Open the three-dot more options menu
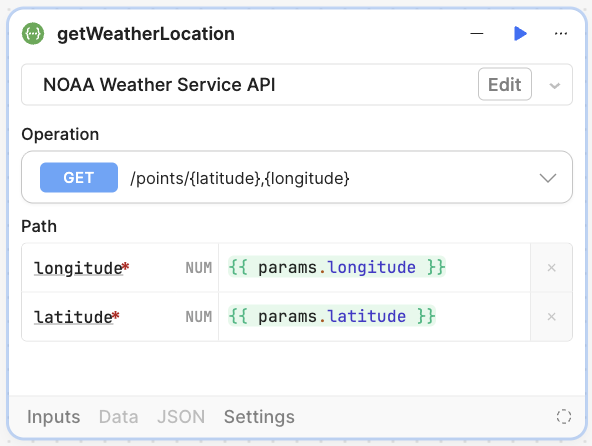Viewport: 592px width, 446px height. pos(561,34)
